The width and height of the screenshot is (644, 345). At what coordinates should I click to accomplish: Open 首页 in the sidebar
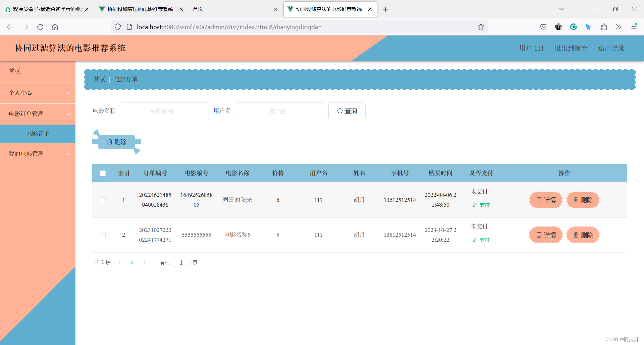pyautogui.click(x=38, y=71)
